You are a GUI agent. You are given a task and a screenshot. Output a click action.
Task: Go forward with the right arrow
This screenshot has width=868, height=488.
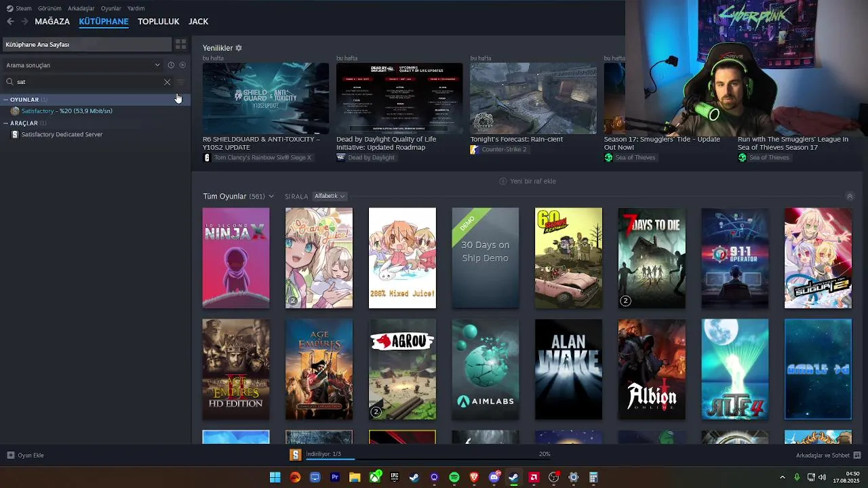point(24,22)
